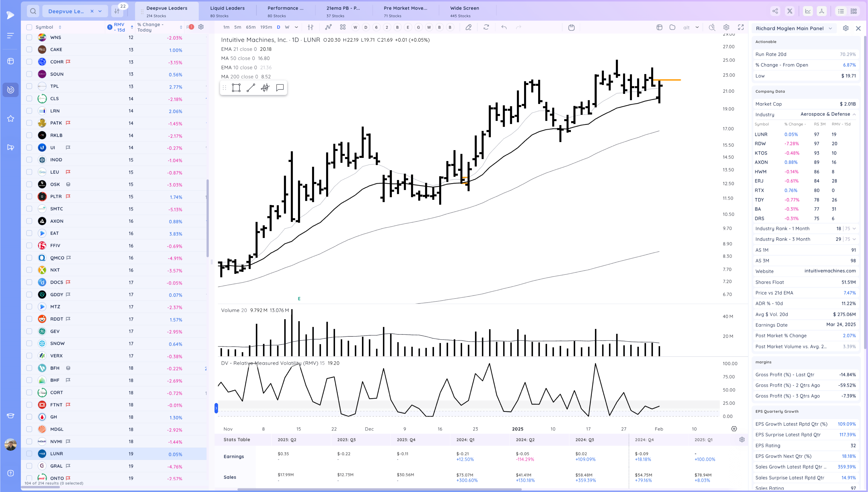Check the AXON row checkbox

[x=29, y=221]
